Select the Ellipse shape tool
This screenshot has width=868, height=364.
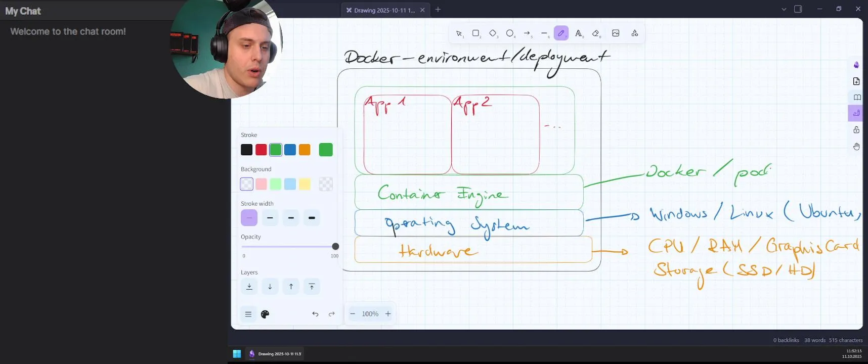pyautogui.click(x=510, y=33)
